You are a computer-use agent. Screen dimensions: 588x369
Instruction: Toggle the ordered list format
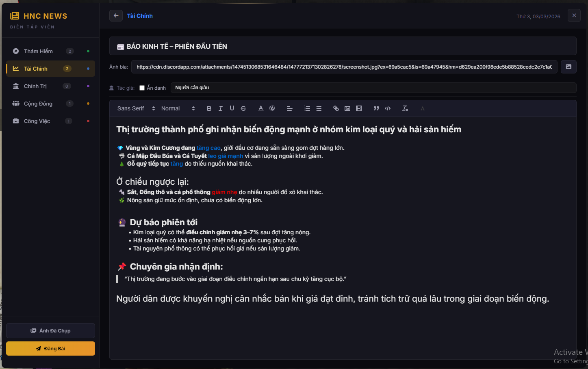[x=307, y=108]
